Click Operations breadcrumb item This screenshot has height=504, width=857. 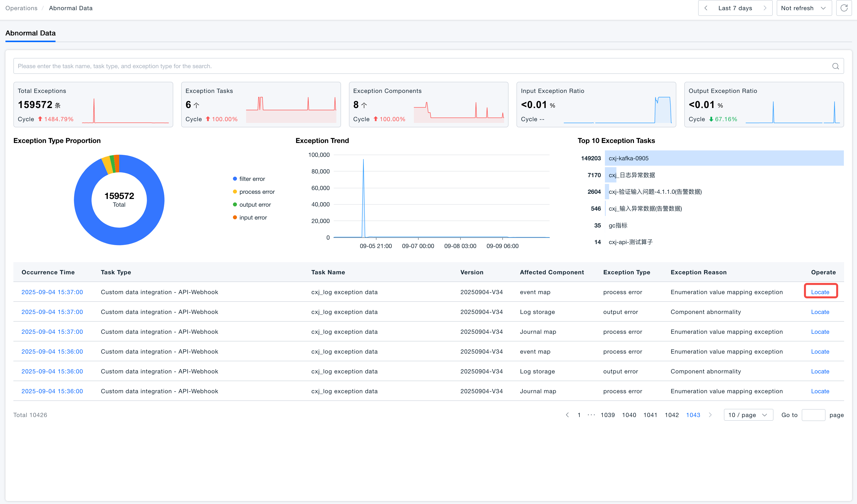21,8
